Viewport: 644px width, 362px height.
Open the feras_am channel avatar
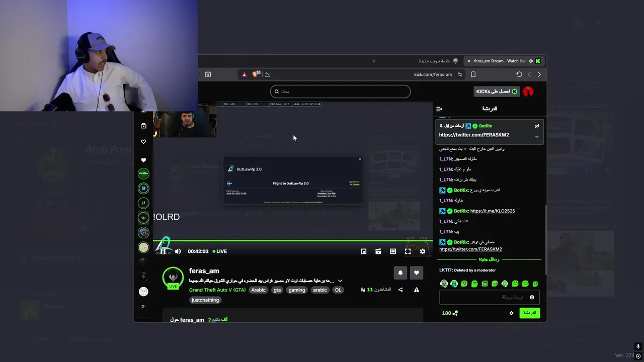pyautogui.click(x=173, y=278)
